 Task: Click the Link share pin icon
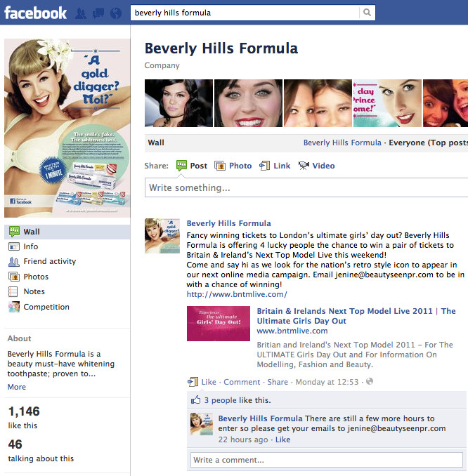tap(264, 166)
